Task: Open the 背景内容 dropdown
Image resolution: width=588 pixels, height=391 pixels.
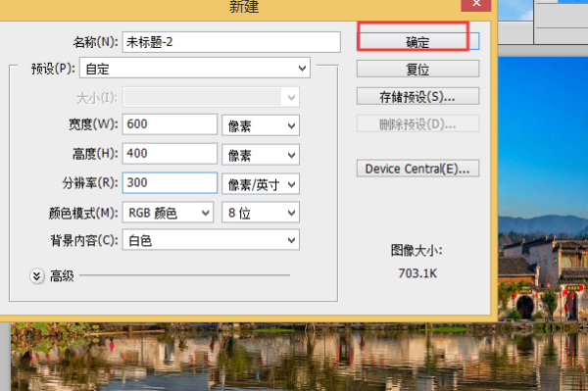Action: click(211, 240)
